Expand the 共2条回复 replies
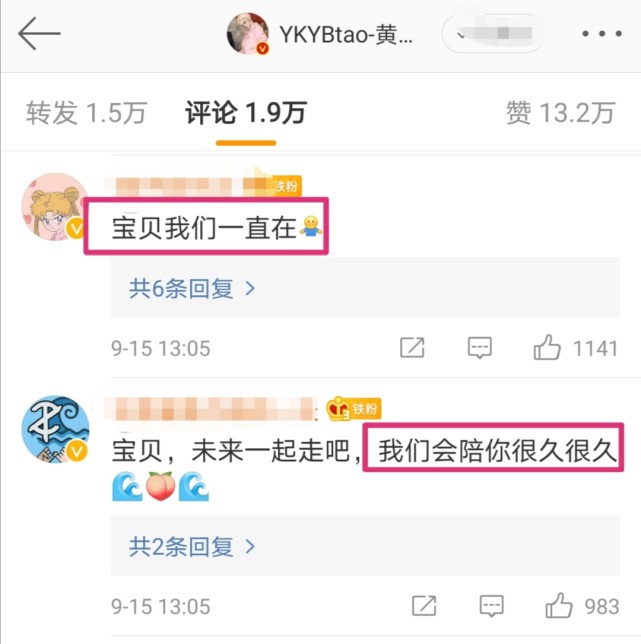641x644 pixels. [192, 547]
